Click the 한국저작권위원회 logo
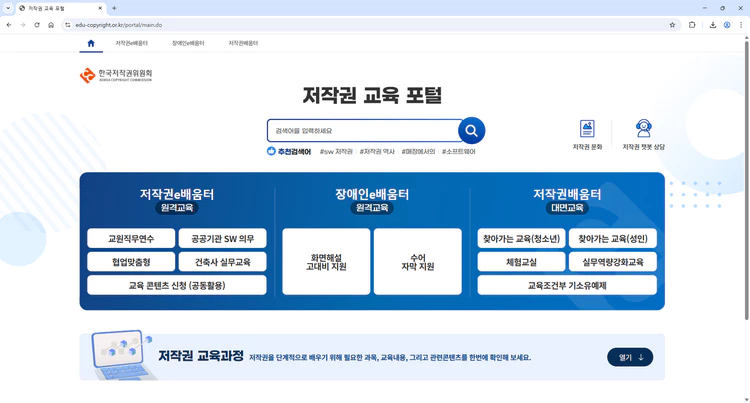The image size is (750, 403). [116, 75]
